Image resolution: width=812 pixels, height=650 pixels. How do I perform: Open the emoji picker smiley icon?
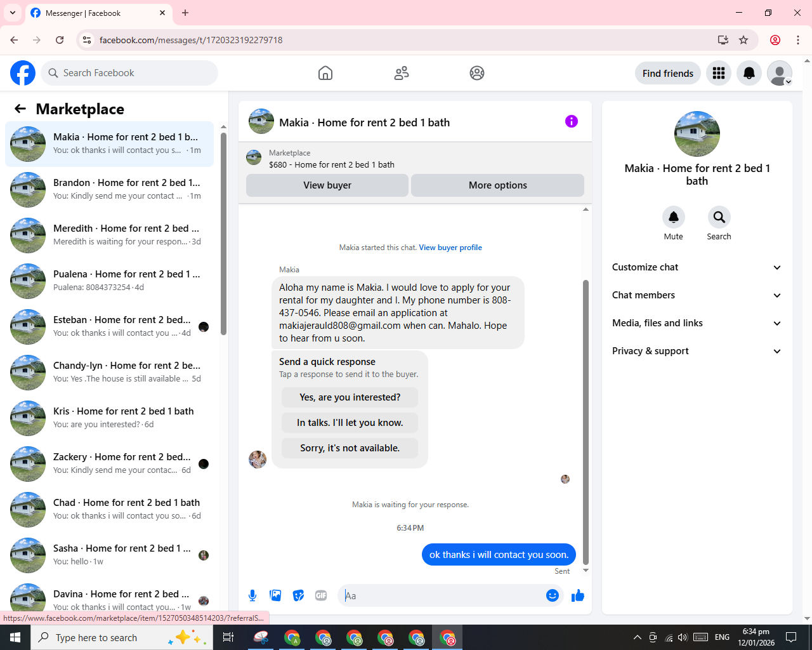click(x=553, y=595)
